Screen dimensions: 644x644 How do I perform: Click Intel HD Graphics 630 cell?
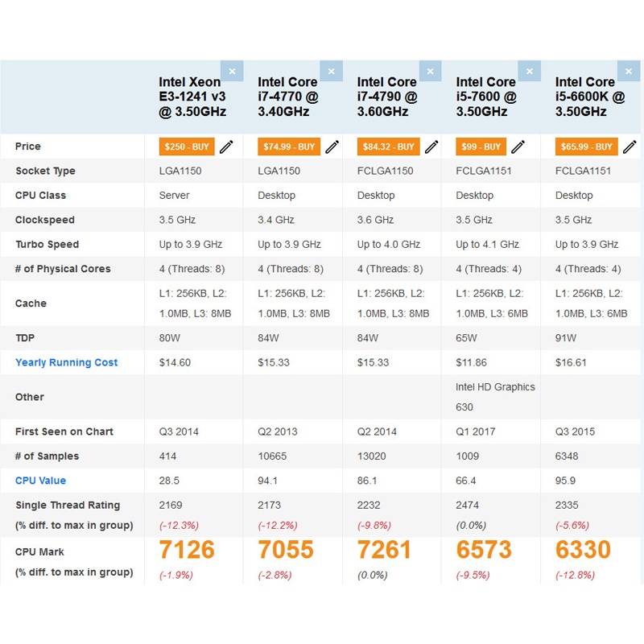pos(495,397)
